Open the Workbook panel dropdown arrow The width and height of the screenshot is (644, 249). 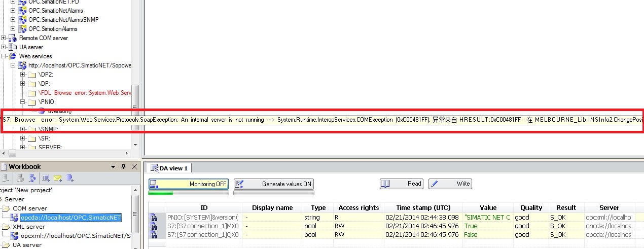coord(114,167)
